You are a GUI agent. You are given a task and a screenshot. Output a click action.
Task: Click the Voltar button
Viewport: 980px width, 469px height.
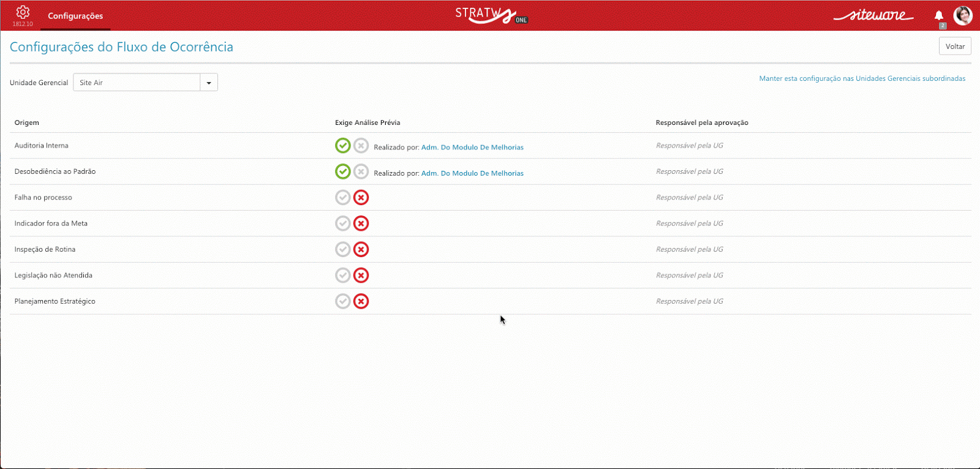click(955, 46)
